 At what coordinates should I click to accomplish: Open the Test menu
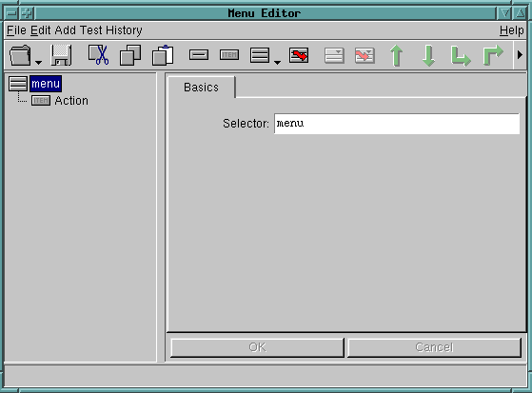[x=91, y=30]
